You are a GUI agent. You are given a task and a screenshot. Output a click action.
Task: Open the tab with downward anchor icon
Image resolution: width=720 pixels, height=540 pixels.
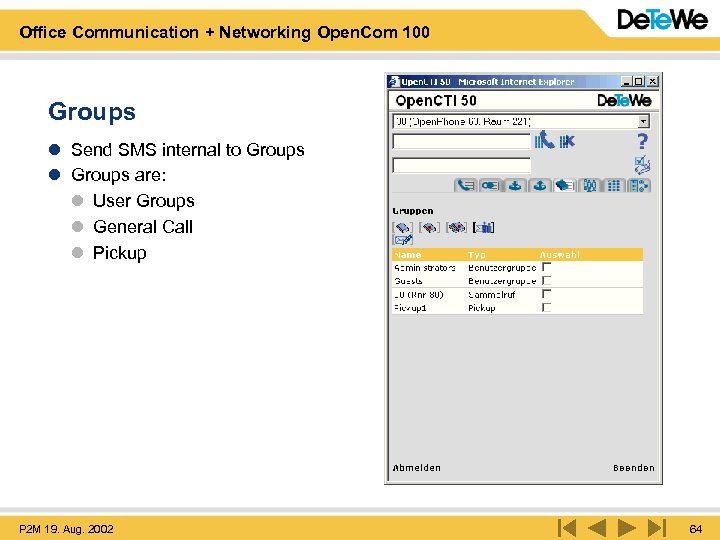(x=515, y=186)
